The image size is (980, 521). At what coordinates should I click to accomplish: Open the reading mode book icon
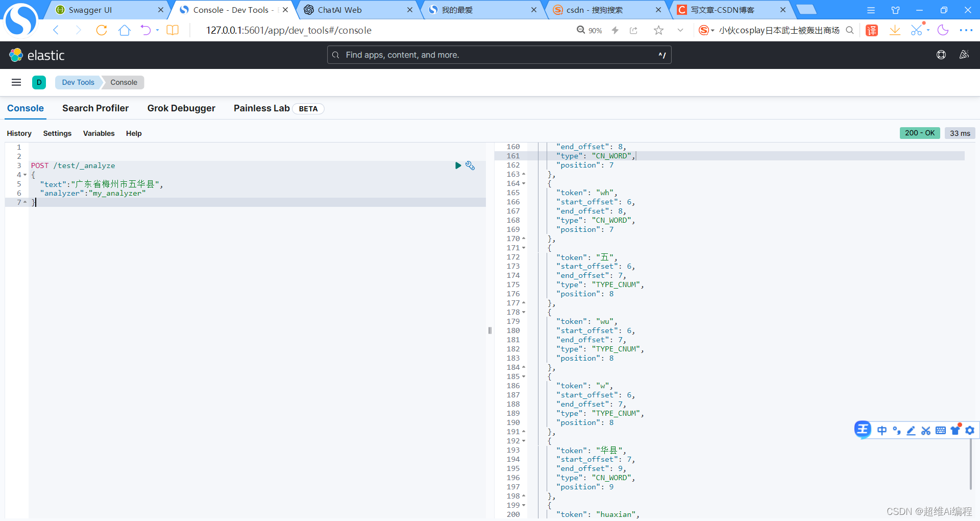pos(173,30)
